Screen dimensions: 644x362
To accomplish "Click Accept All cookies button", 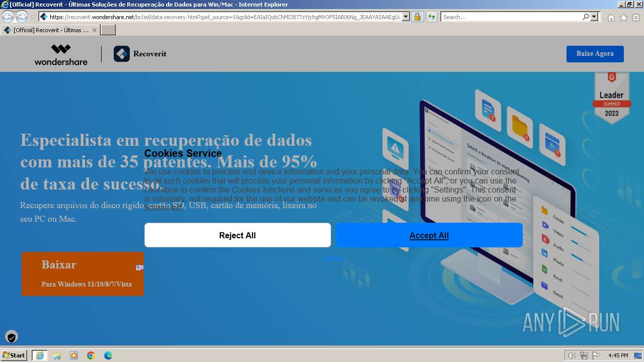I will point(429,235).
